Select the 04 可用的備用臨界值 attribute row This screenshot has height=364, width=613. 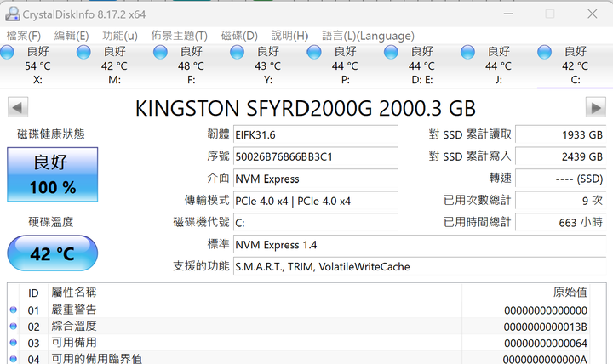(299, 358)
